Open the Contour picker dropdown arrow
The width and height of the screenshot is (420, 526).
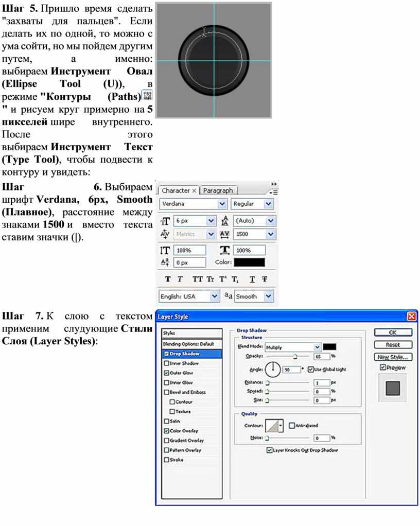(x=281, y=426)
